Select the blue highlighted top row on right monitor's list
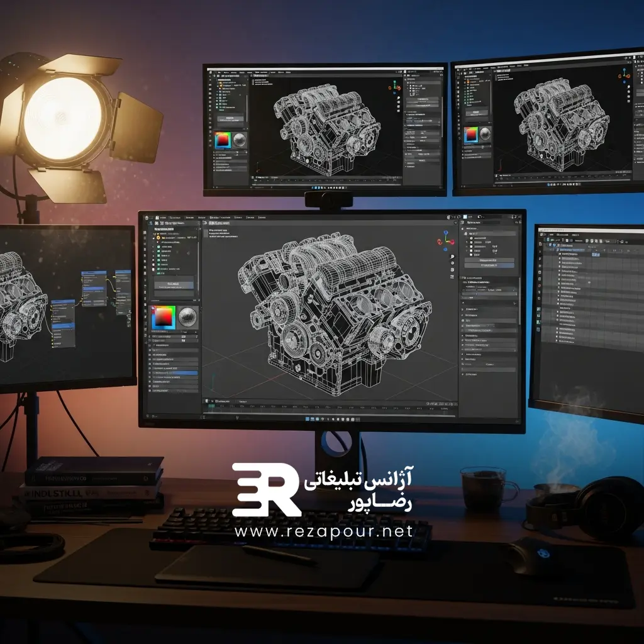 pos(572,249)
